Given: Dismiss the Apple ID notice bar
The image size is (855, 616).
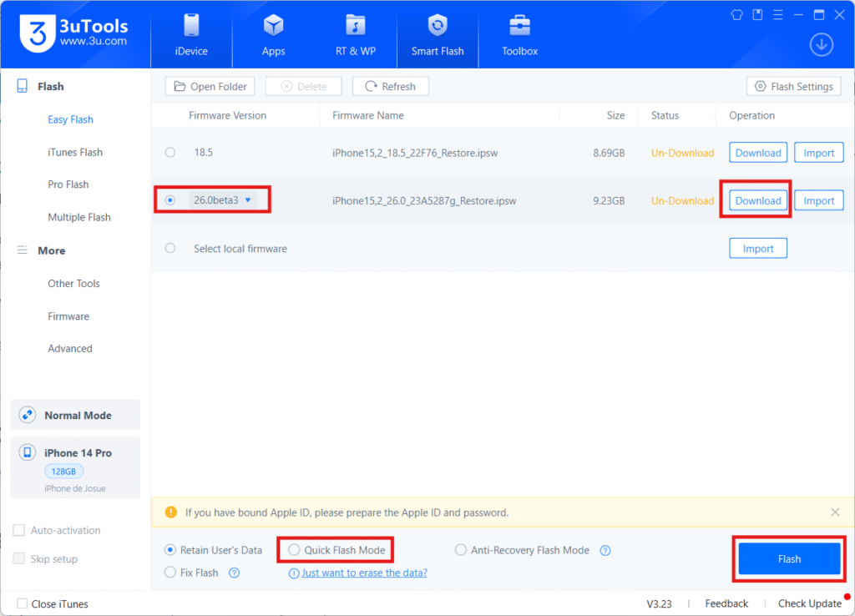Looking at the screenshot, I should click(x=835, y=512).
